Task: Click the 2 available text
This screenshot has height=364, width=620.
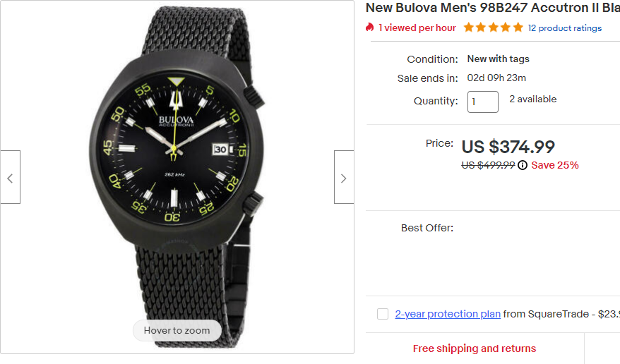Action: (x=532, y=99)
